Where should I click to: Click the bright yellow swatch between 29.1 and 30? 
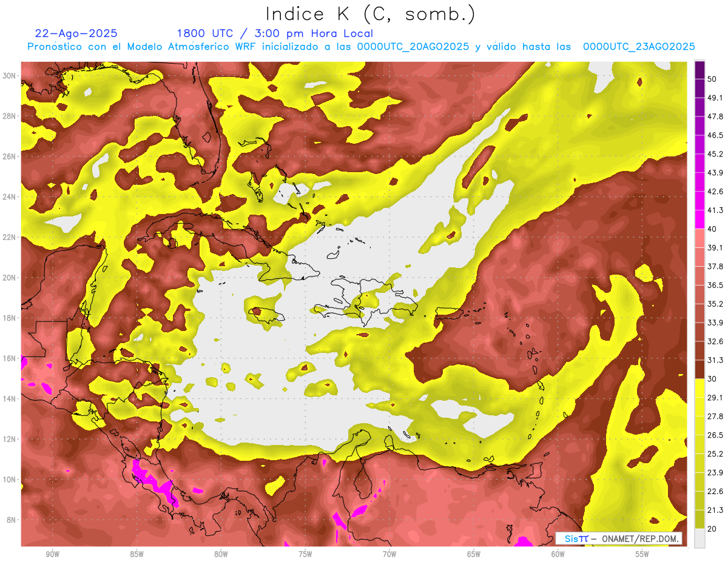[699, 388]
